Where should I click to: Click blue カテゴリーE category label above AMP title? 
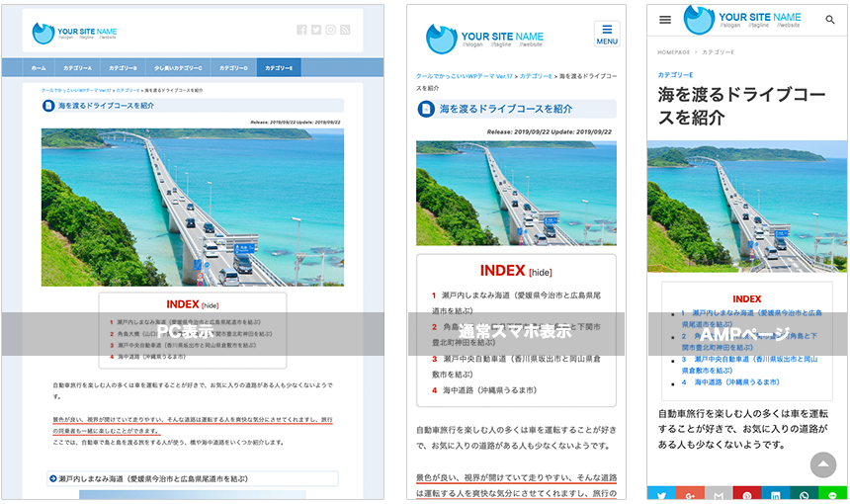click(x=675, y=75)
